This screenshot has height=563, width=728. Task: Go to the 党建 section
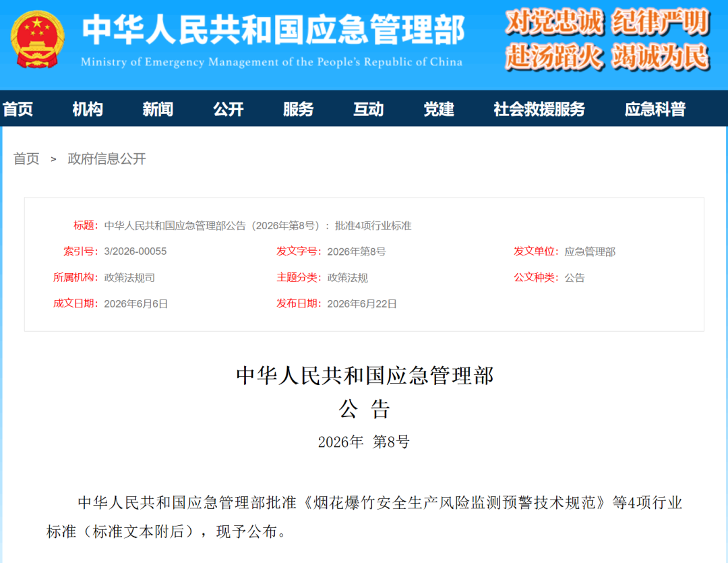point(439,109)
